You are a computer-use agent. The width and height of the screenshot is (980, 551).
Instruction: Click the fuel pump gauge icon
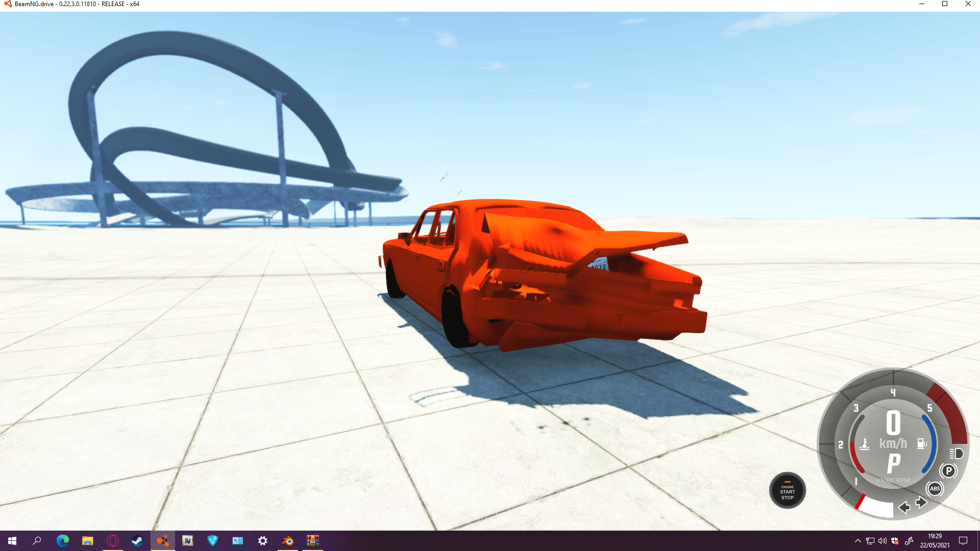pos(922,443)
